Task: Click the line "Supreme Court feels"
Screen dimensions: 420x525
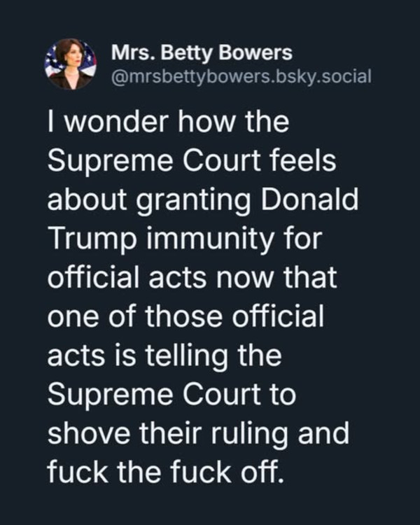Action: (192, 162)
